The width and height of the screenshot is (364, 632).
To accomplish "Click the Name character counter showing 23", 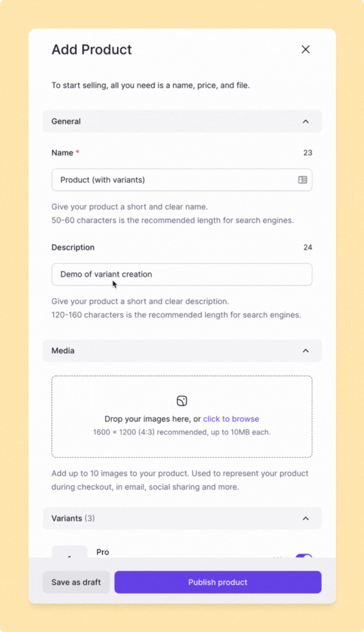I will (308, 153).
